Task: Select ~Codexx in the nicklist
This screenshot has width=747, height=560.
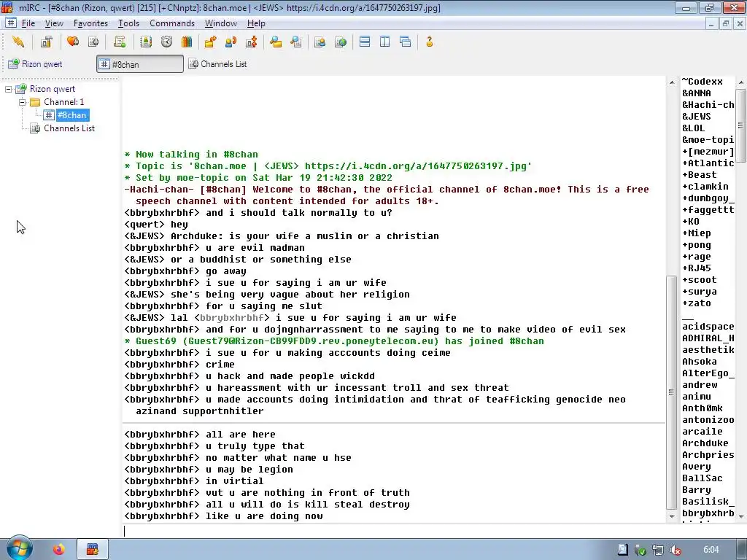Action: coord(703,82)
